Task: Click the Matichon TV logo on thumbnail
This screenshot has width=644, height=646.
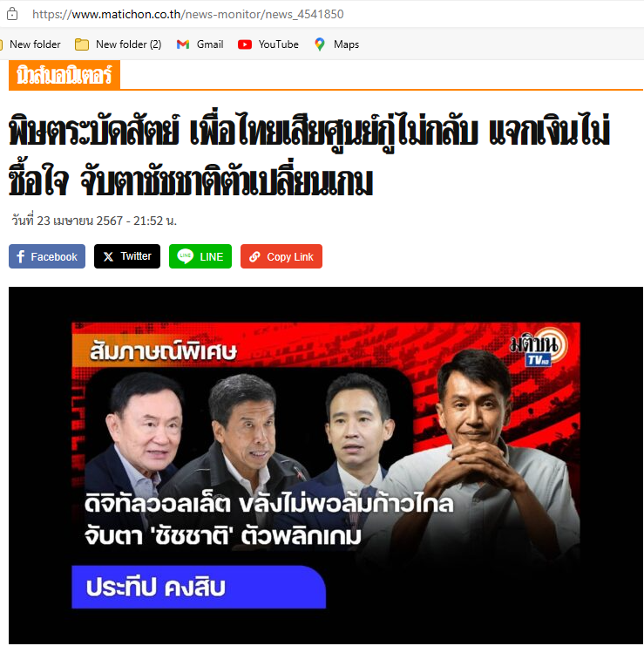Action: 539,347
